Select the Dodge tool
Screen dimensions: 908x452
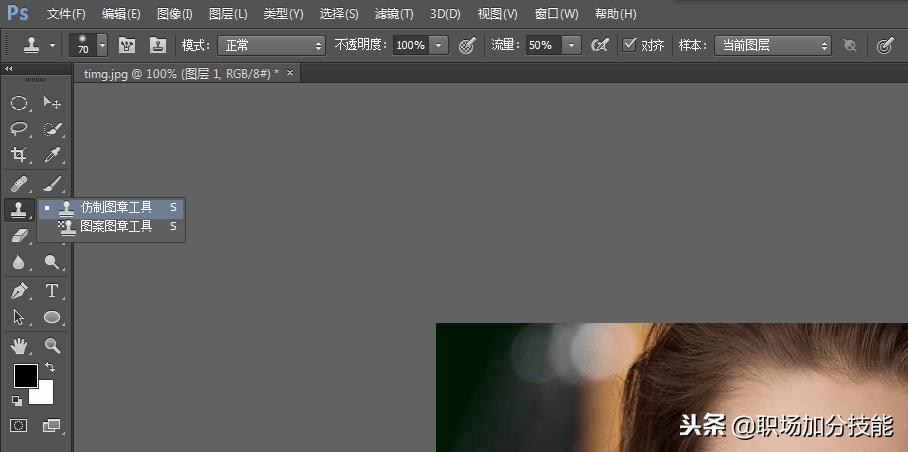tap(52, 262)
